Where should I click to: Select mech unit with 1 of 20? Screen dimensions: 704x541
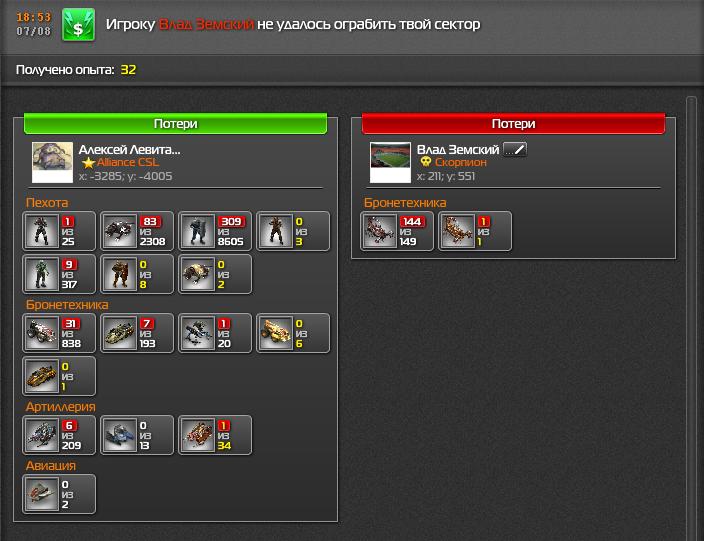coord(215,333)
